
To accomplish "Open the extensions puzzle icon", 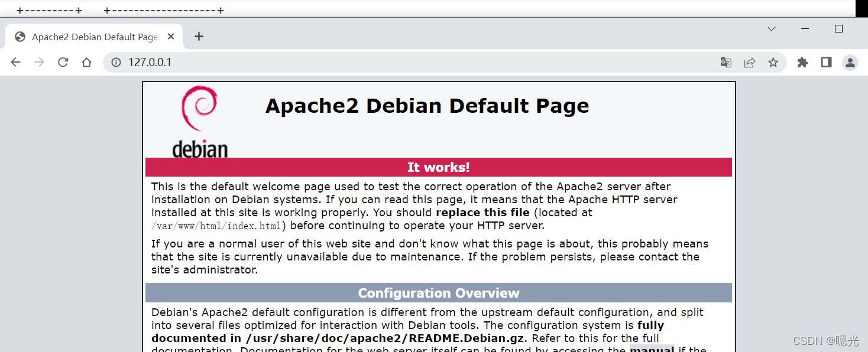I will pos(802,62).
